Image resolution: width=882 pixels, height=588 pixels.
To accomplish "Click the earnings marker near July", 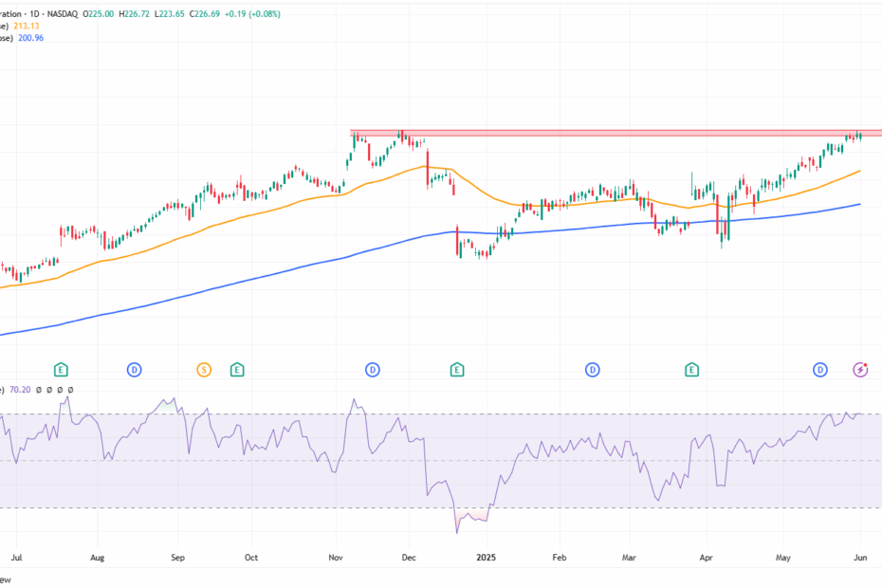I will tap(62, 369).
